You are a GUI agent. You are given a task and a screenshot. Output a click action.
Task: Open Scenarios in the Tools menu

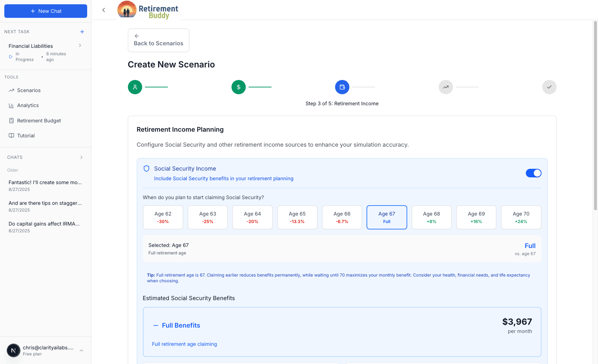point(29,90)
